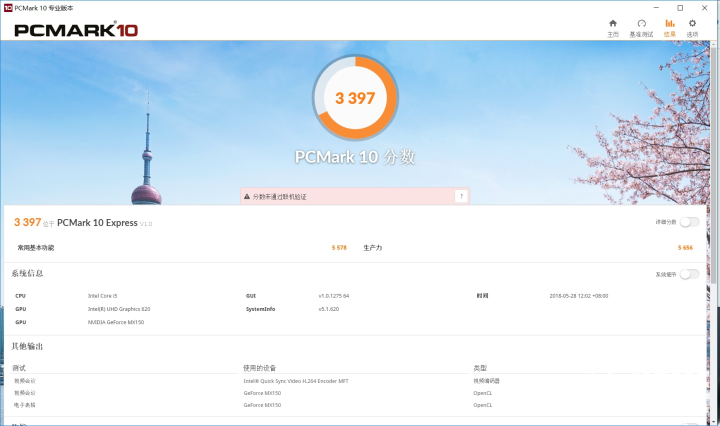Toggle the detailed scores (详细分数) switch

(689, 222)
